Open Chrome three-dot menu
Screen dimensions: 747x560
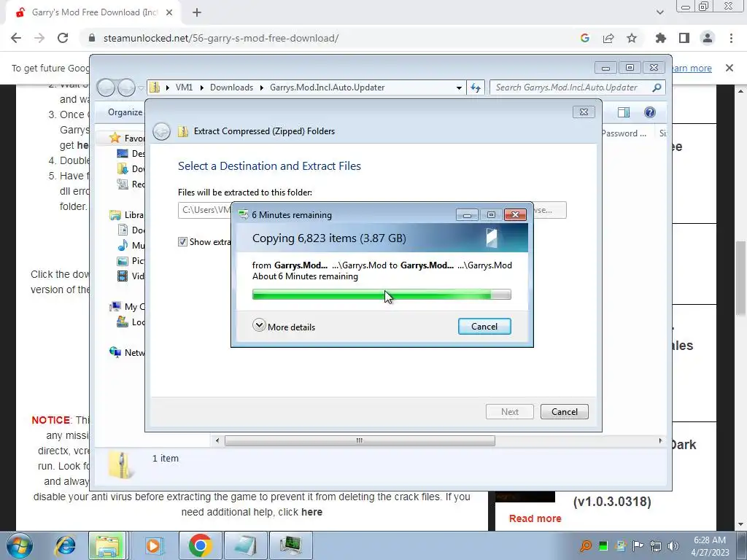point(731,38)
